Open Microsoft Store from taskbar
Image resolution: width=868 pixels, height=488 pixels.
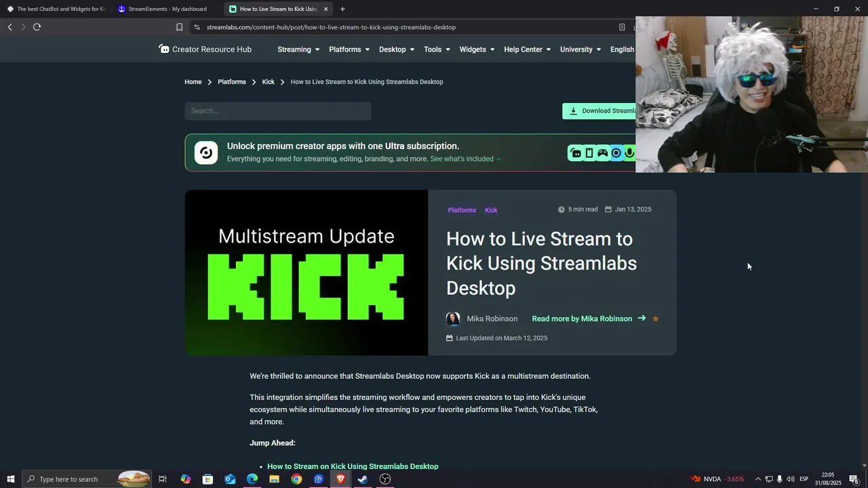click(208, 479)
